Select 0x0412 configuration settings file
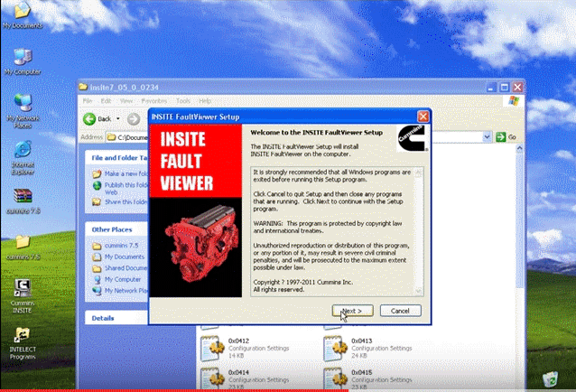This screenshot has width=576, height=392. click(245, 348)
